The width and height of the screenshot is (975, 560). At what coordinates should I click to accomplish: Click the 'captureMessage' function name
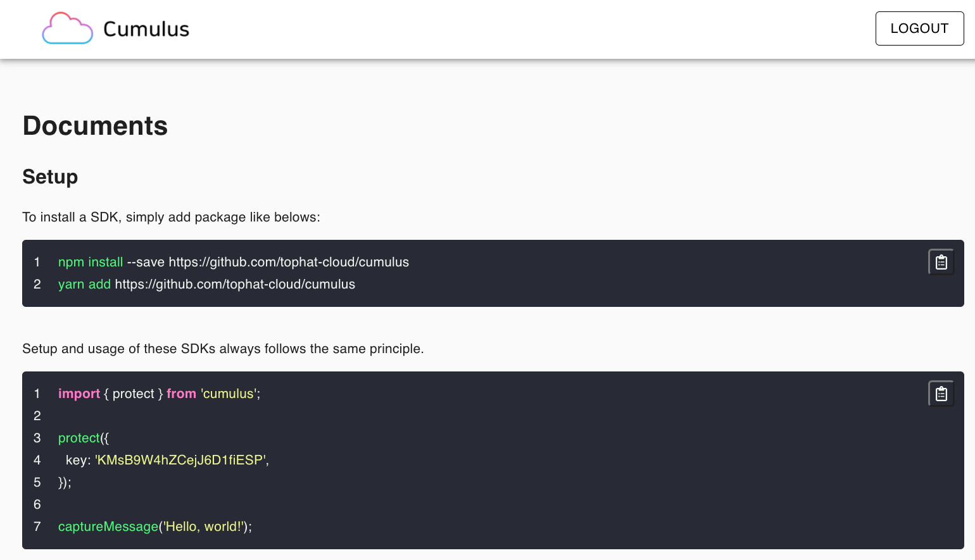(108, 526)
